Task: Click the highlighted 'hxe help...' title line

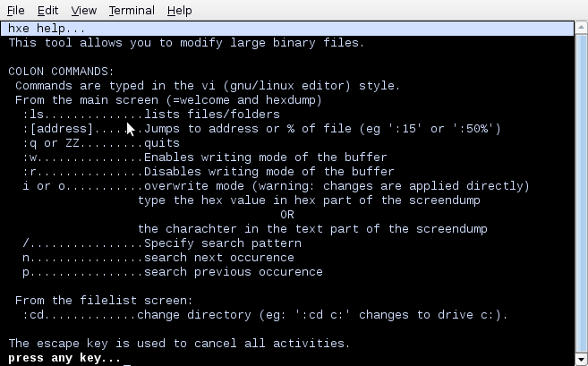Action: [287, 29]
